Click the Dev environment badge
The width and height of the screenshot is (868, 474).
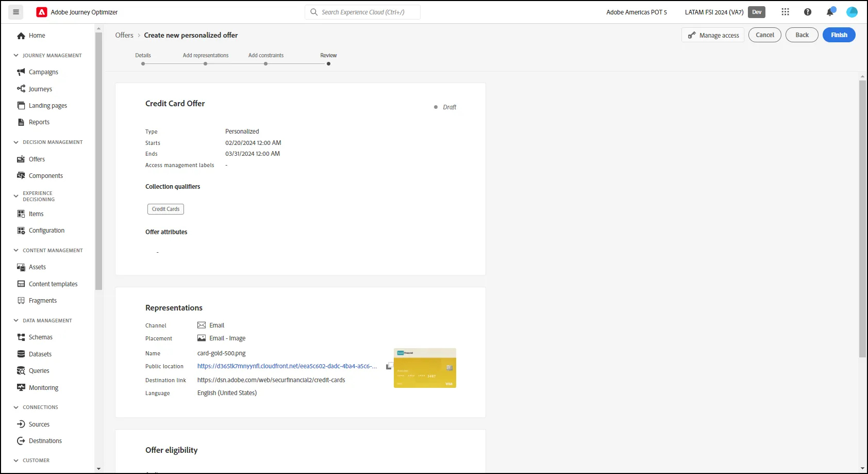756,12
